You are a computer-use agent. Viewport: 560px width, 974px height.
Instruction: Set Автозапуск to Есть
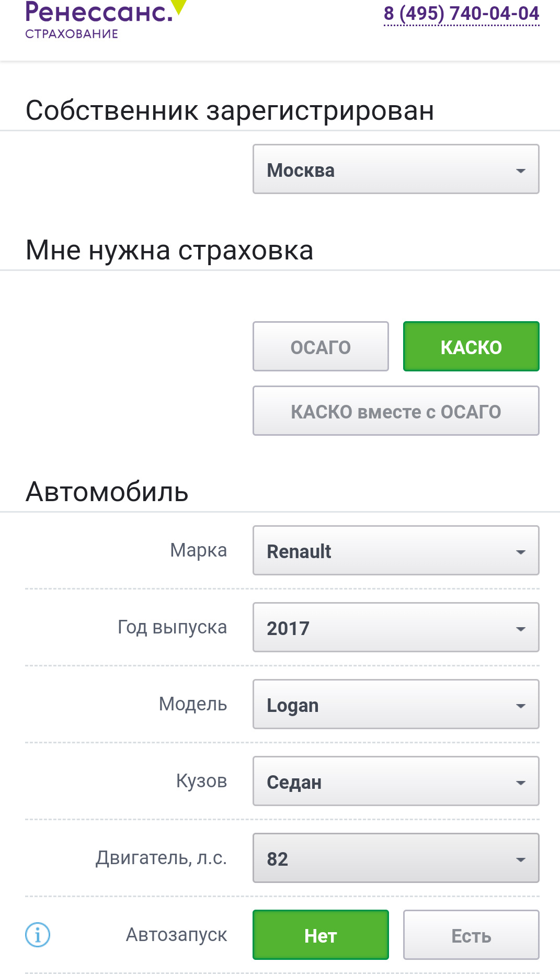pos(471,935)
